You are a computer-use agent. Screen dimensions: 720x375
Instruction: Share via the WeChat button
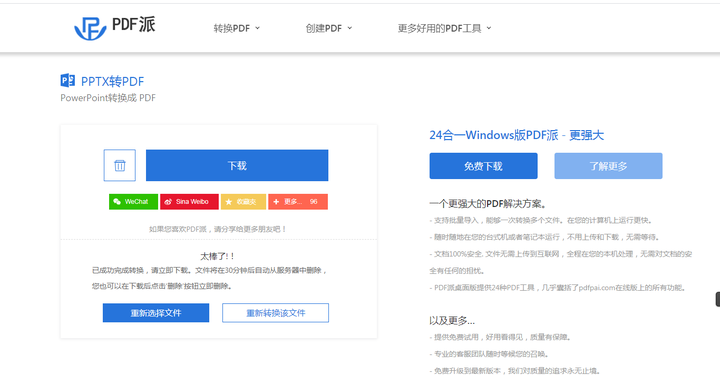[134, 201]
